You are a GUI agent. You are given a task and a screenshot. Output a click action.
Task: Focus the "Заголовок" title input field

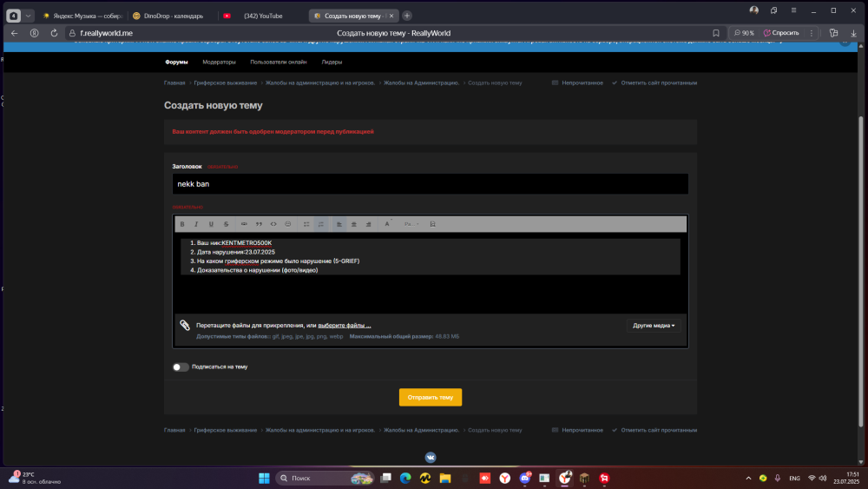click(x=431, y=184)
